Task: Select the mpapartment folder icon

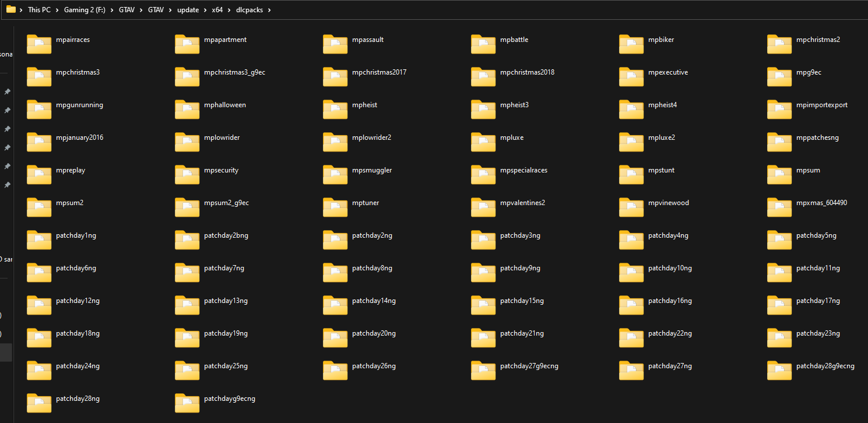Action: [x=187, y=44]
